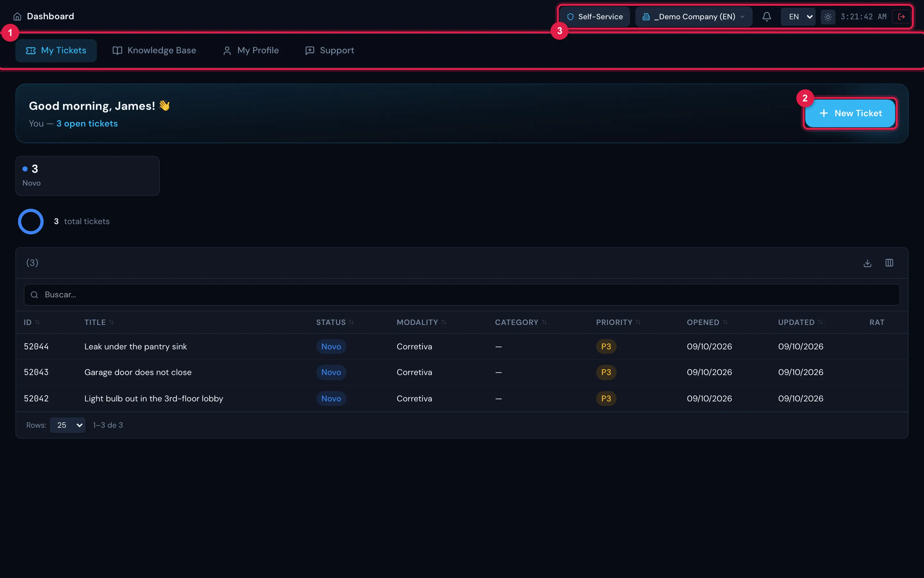Click 'Leak under the pantry sink' title
Image resolution: width=924 pixels, height=578 pixels.
point(135,346)
